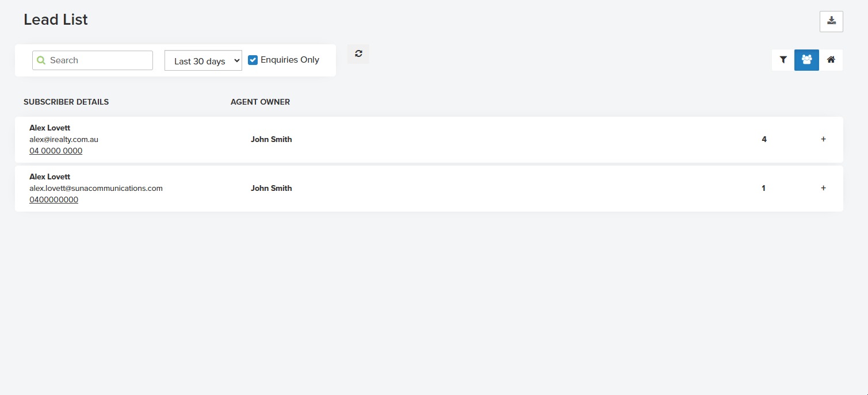
Task: Focus the Search input field
Action: [x=98, y=60]
